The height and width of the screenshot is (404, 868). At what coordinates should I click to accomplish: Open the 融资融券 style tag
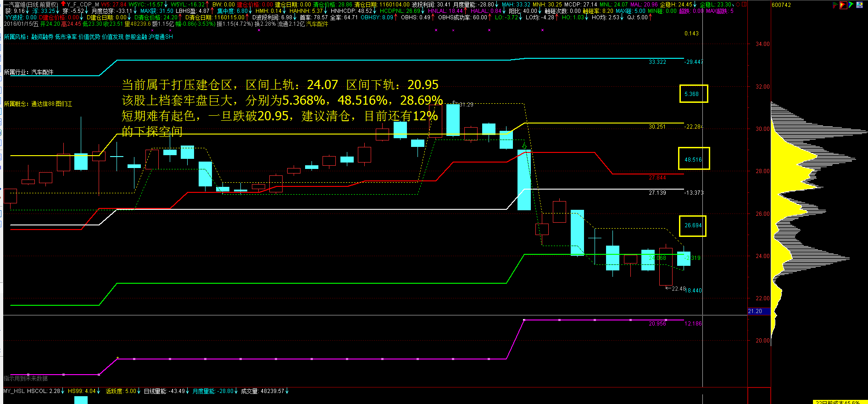(x=42, y=37)
